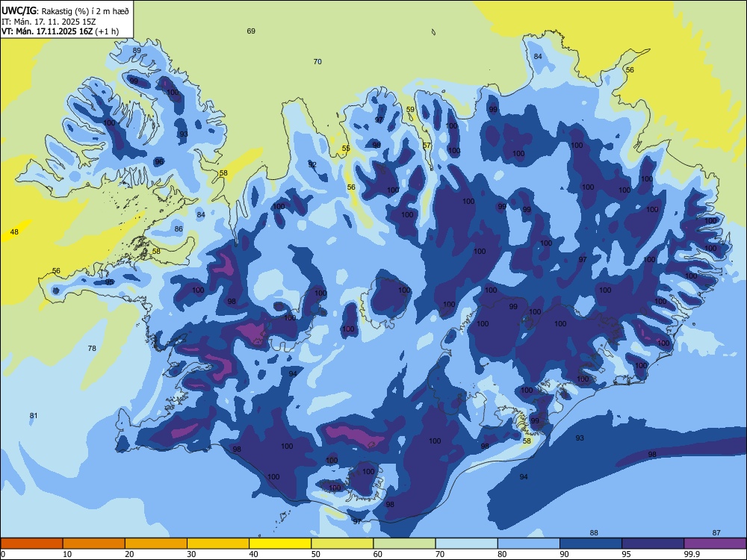Click the 40–50 bright yellow legend swatch
The width and height of the screenshot is (747, 560).
[x=280, y=544]
